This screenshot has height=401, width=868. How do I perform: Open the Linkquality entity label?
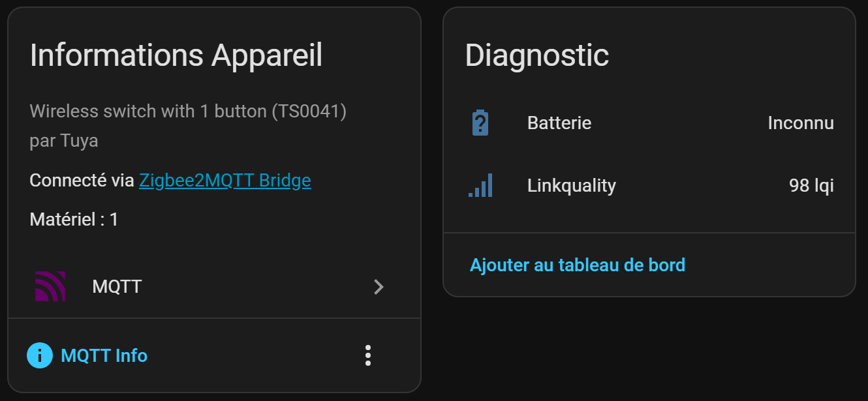coord(572,186)
